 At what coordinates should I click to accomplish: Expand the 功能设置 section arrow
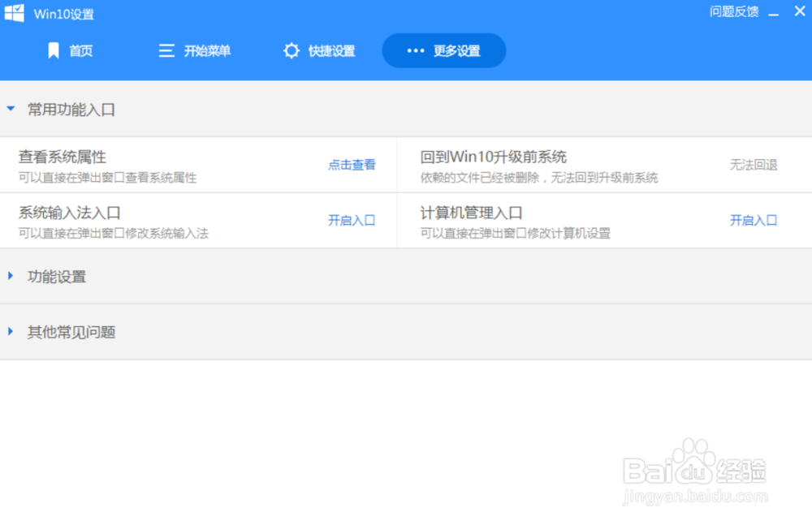pyautogui.click(x=11, y=276)
